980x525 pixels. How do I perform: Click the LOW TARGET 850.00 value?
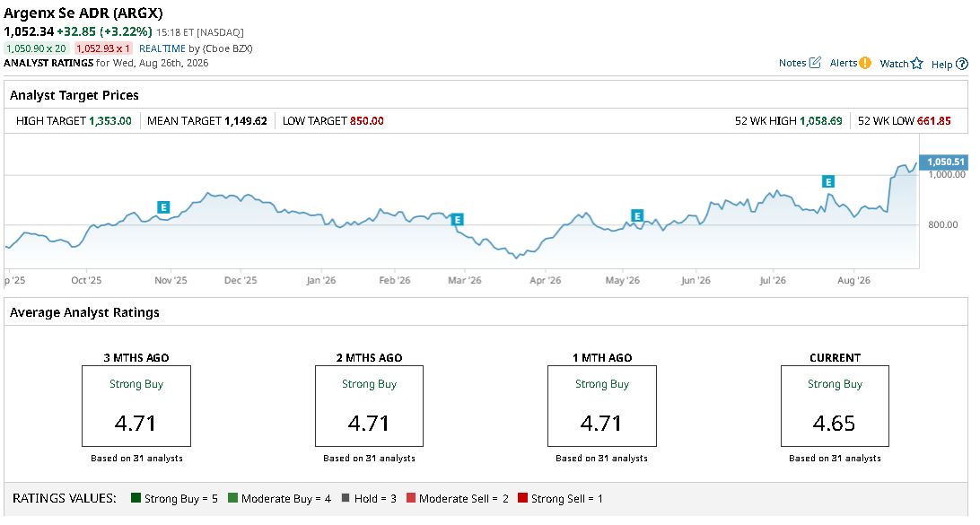(x=367, y=120)
